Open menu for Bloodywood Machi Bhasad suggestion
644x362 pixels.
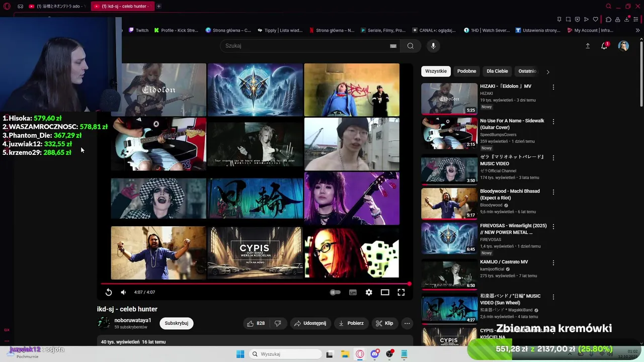553,192
